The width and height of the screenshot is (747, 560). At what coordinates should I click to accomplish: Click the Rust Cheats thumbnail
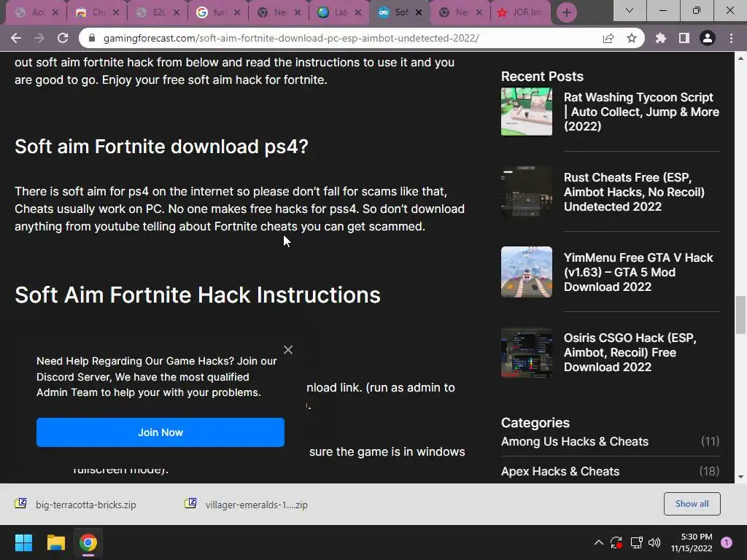coord(527,192)
